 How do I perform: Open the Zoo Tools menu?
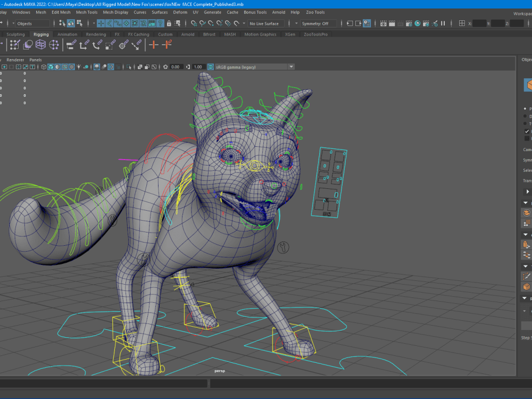315,12
